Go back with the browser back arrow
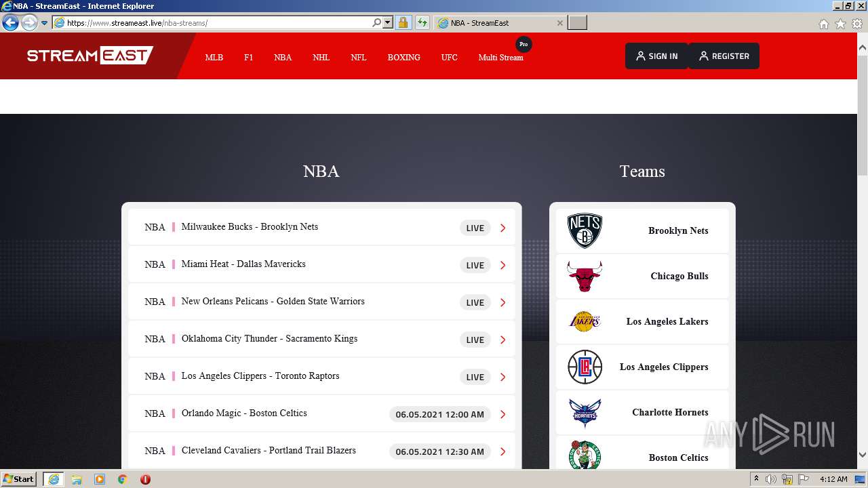 tap(10, 23)
